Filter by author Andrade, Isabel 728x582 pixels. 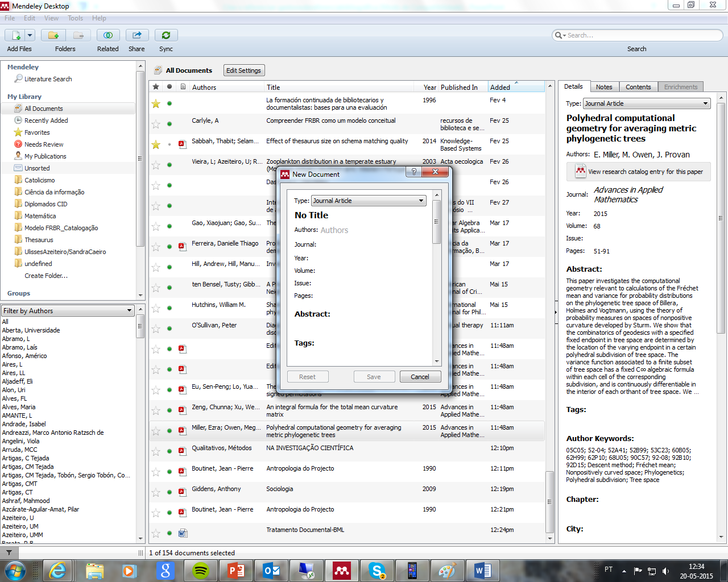coord(24,424)
